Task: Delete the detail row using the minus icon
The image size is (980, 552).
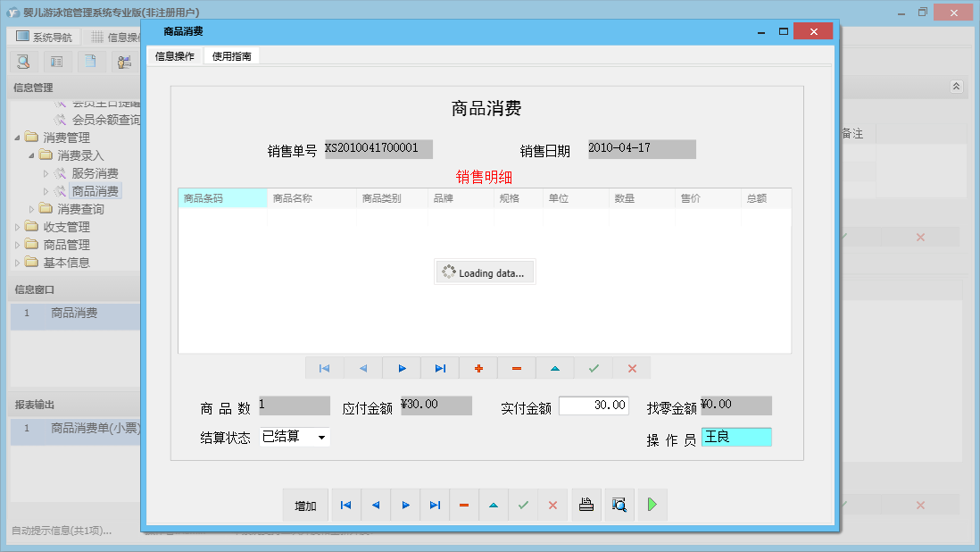Action: (514, 367)
